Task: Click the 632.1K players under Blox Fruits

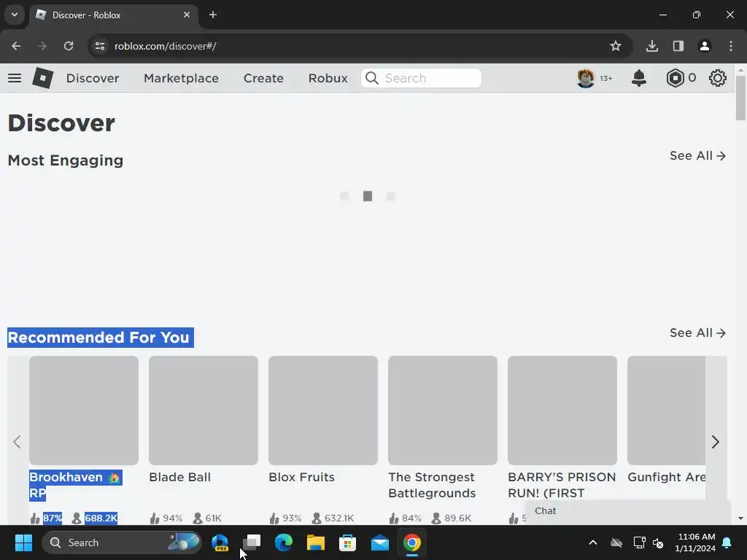Action: click(x=338, y=518)
